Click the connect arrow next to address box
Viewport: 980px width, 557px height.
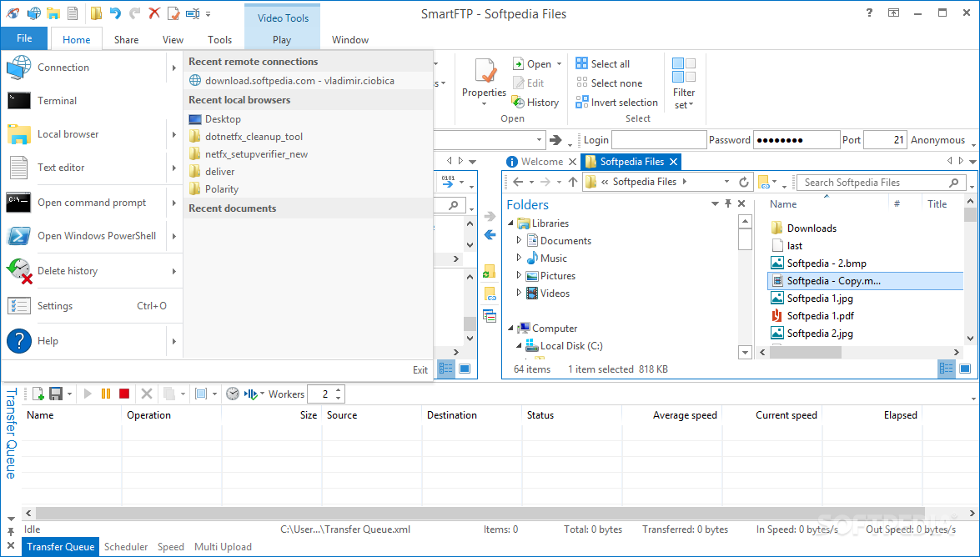click(x=555, y=140)
